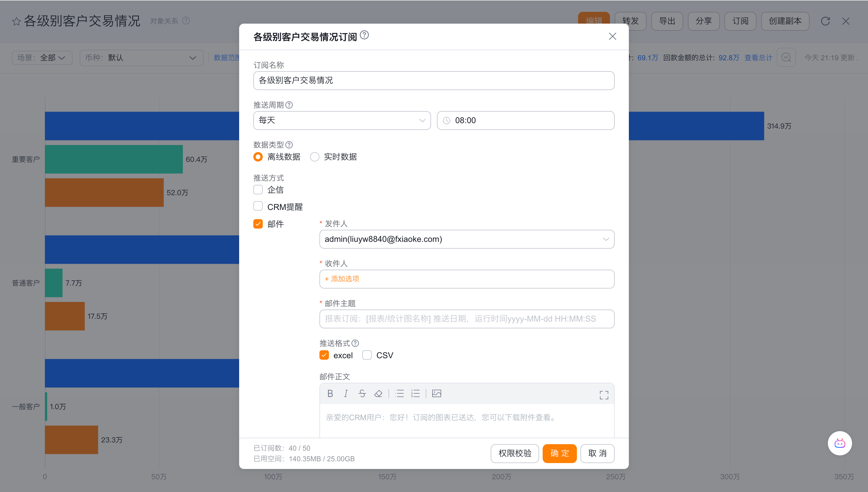Viewport: 868px width, 492px height.
Task: Select the 实时数据 radio option
Action: 315,157
